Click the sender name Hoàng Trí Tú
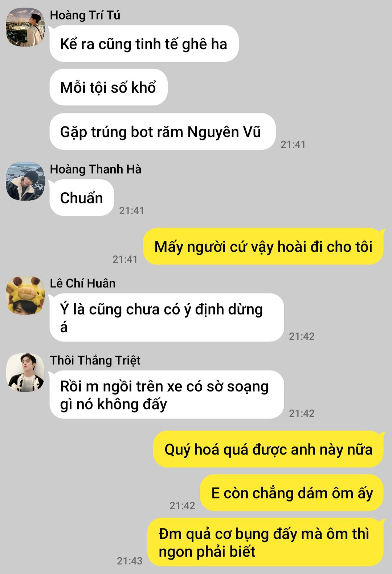 pos(85,15)
